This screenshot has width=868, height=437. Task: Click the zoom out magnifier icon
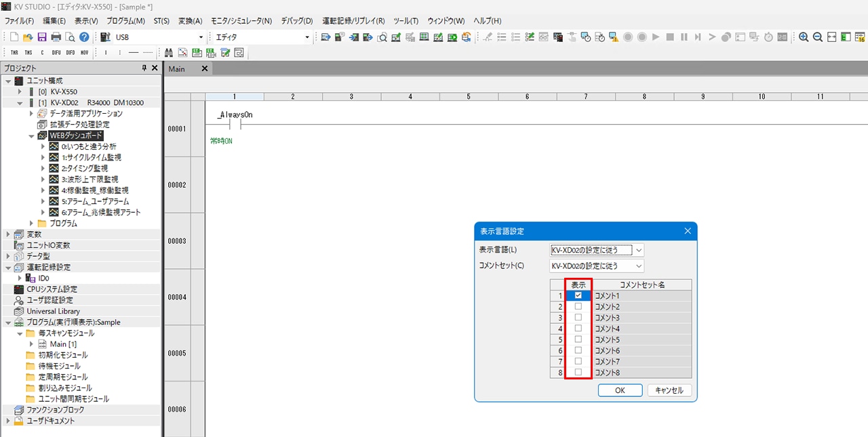pyautogui.click(x=818, y=37)
